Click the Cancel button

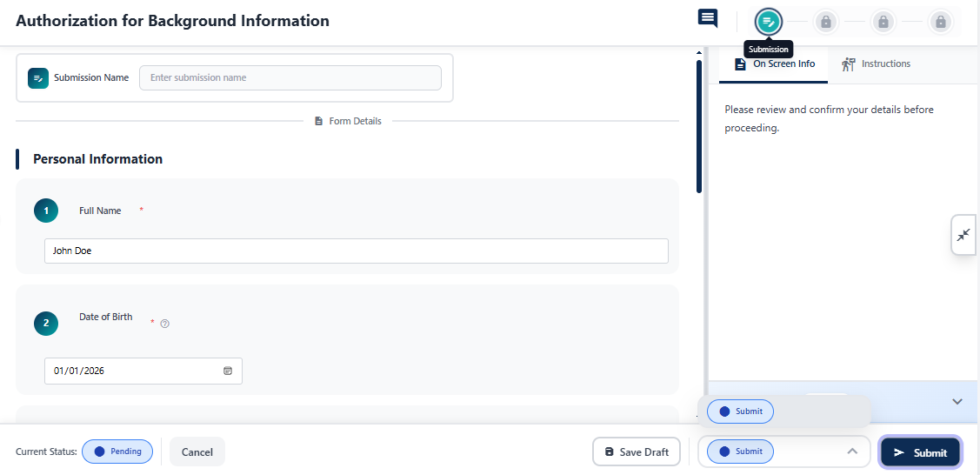[197, 452]
